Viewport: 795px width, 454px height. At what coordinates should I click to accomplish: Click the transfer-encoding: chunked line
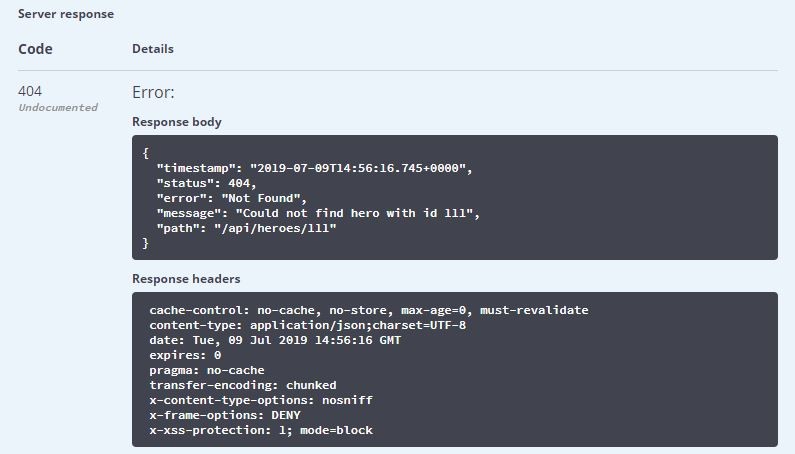242,385
